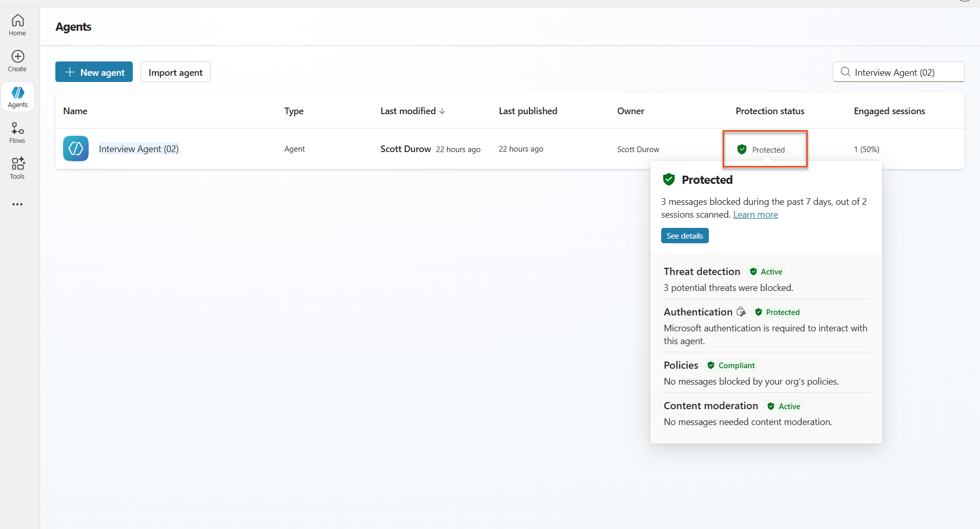The height and width of the screenshot is (529, 980).
Task: Open the Home sidebar icon
Action: (17, 25)
